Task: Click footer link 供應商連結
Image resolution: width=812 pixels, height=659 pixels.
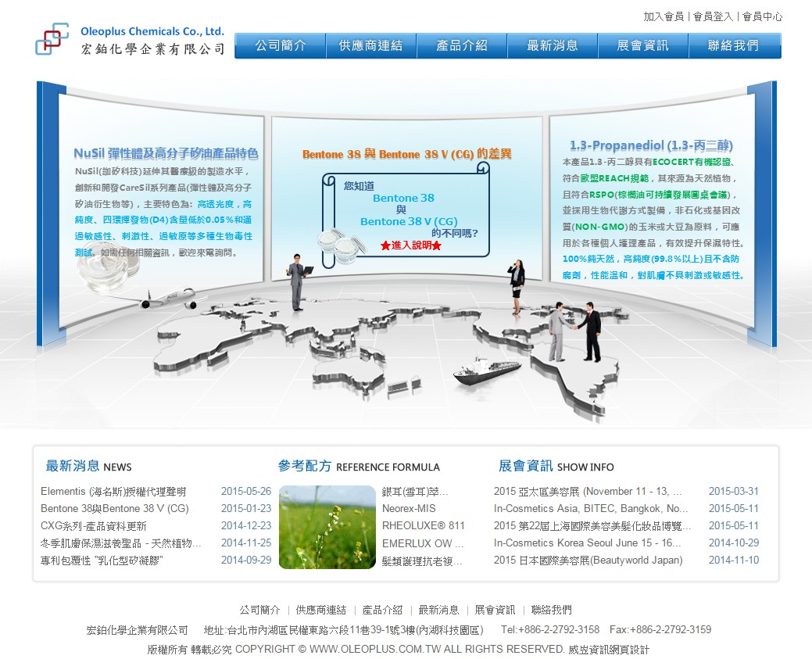Action: point(321,610)
